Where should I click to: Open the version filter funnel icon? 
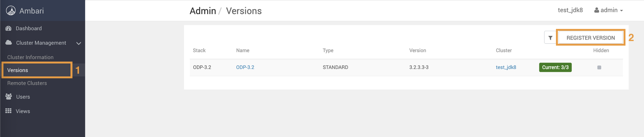point(550,38)
